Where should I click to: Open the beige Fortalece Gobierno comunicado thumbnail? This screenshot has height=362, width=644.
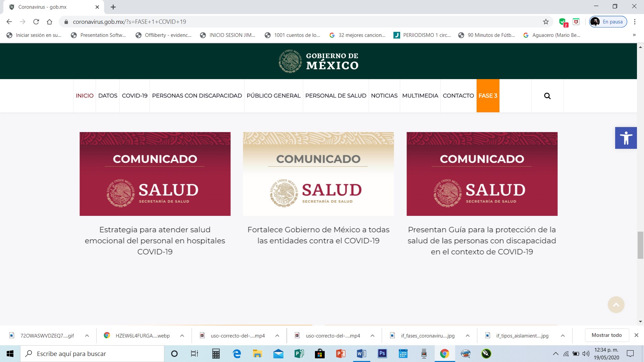point(318,174)
